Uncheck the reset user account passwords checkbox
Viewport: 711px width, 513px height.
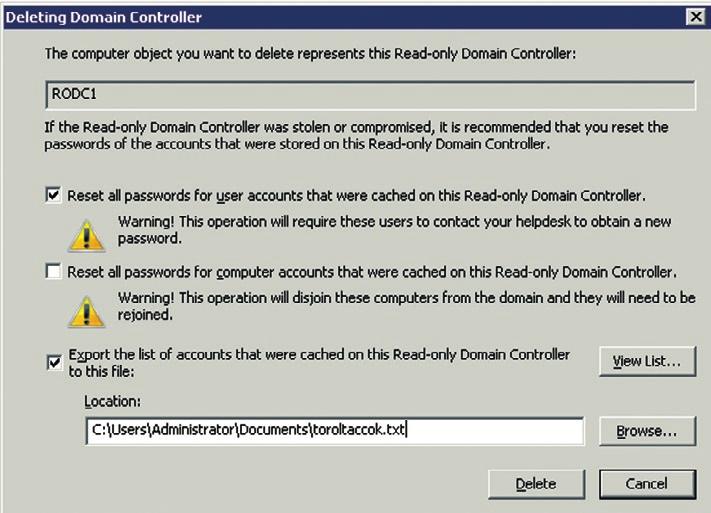pos(54,195)
